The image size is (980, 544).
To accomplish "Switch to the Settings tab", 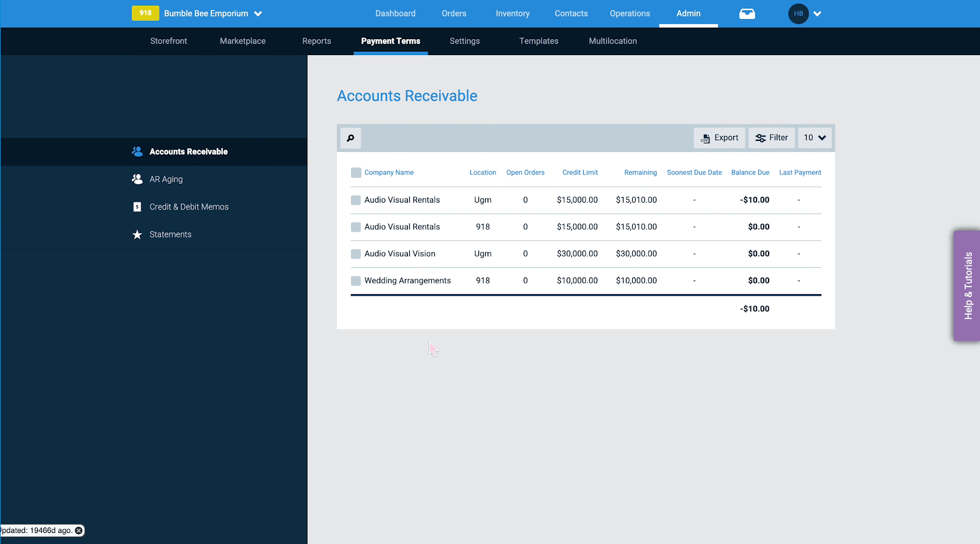I will (465, 41).
